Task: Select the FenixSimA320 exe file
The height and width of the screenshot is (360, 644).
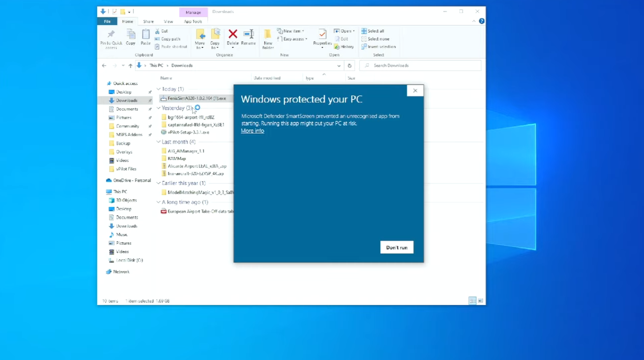Action: pyautogui.click(x=193, y=99)
